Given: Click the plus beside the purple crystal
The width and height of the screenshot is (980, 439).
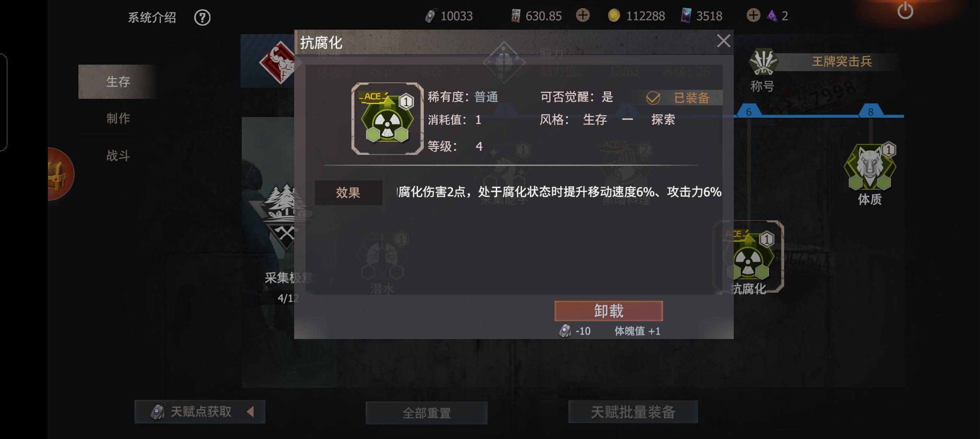Looking at the screenshot, I should 753,16.
